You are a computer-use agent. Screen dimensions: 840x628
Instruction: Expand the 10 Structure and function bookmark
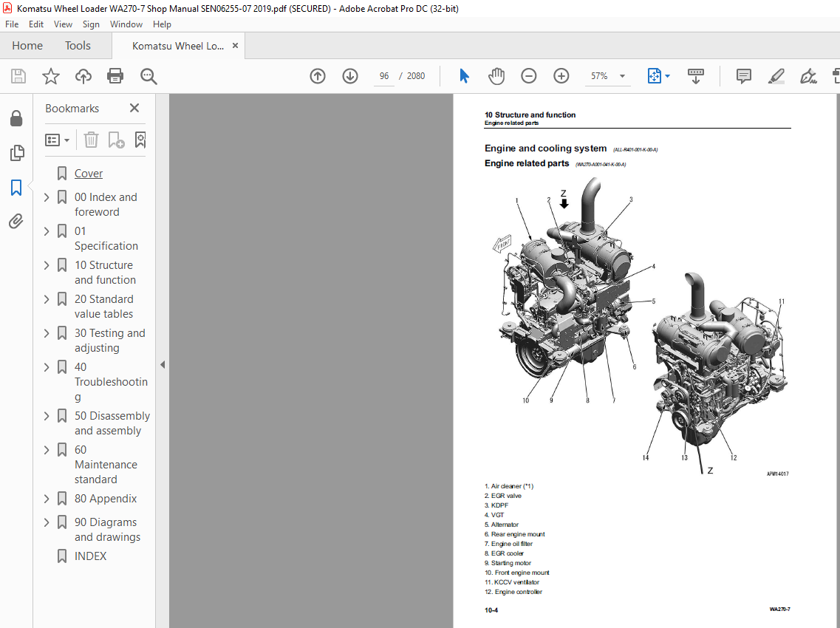click(x=47, y=265)
